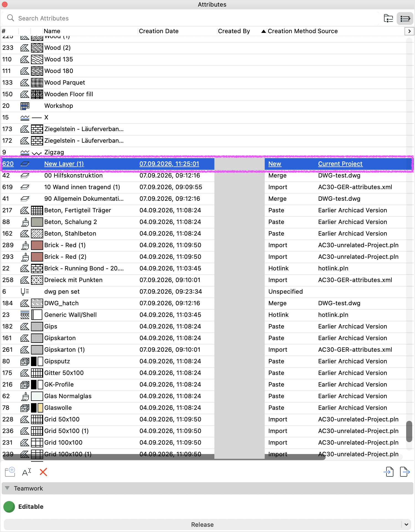Click zone category icon for Workshop
The height and width of the screenshot is (532, 415).
(x=25, y=106)
